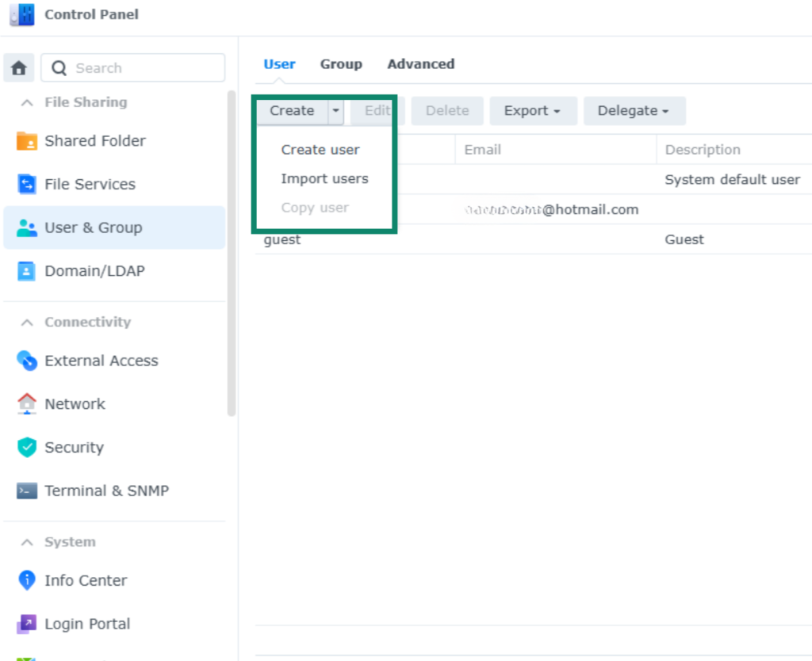Click the External Access icon
Viewport: 812px width, 661px height.
[x=26, y=361]
